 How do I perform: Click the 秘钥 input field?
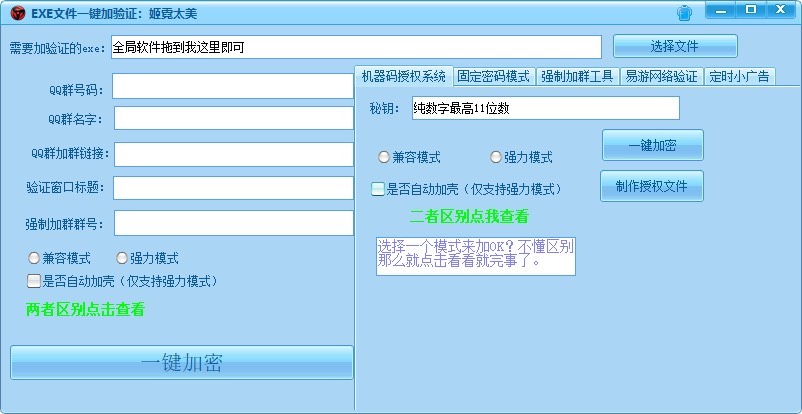point(546,108)
